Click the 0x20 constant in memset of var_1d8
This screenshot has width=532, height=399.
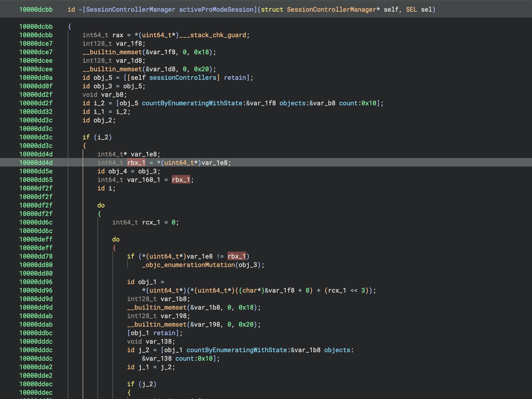pyautogui.click(x=201, y=69)
